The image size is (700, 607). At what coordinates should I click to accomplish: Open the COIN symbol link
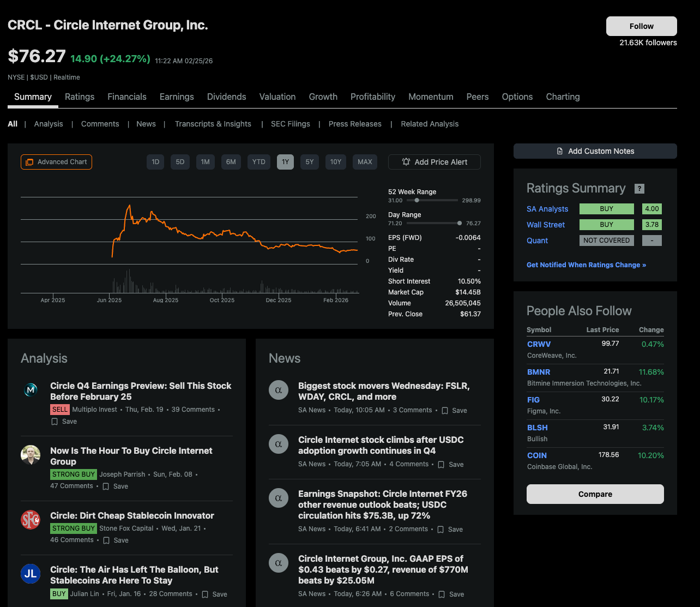537,455
